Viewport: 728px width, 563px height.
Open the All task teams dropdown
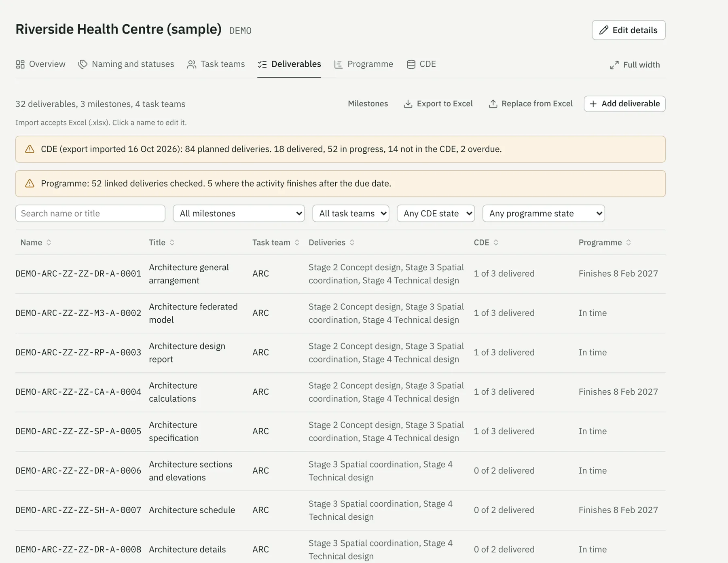pos(351,214)
